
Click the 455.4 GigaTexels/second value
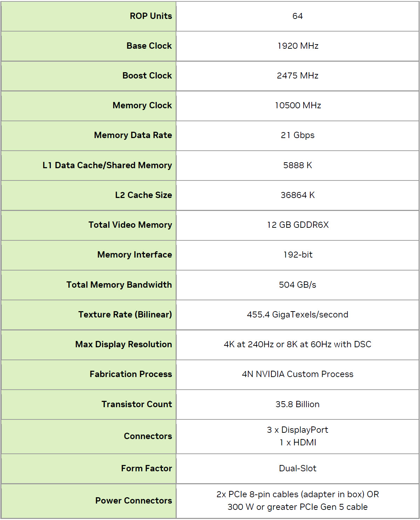point(298,315)
